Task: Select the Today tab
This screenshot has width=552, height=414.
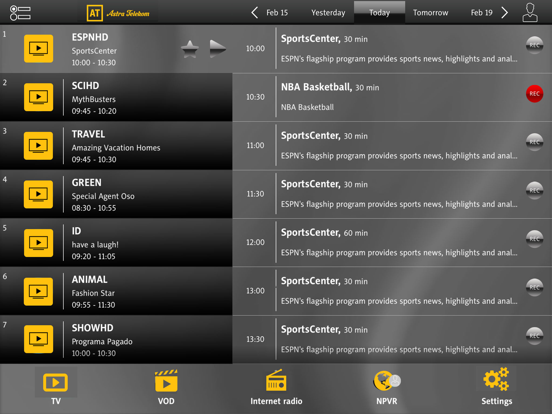Action: click(380, 13)
